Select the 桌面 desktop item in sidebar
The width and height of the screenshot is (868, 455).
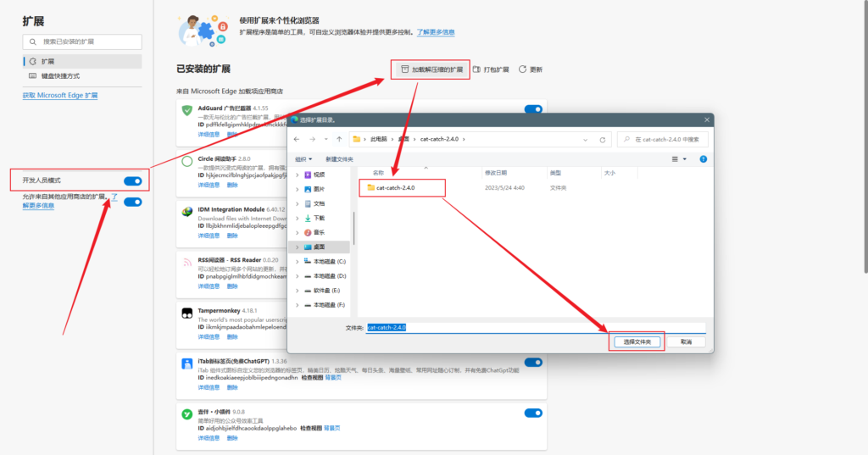click(x=320, y=247)
